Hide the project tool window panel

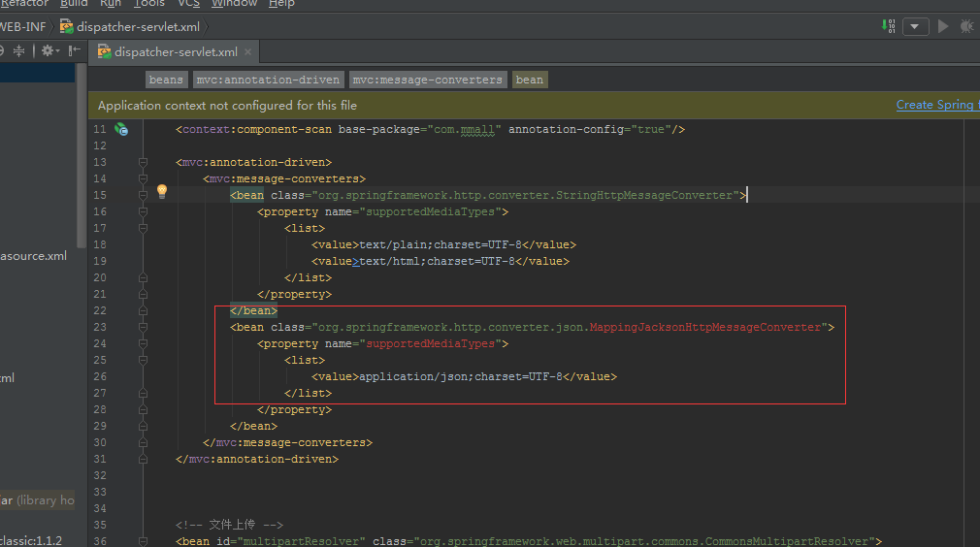(x=75, y=50)
